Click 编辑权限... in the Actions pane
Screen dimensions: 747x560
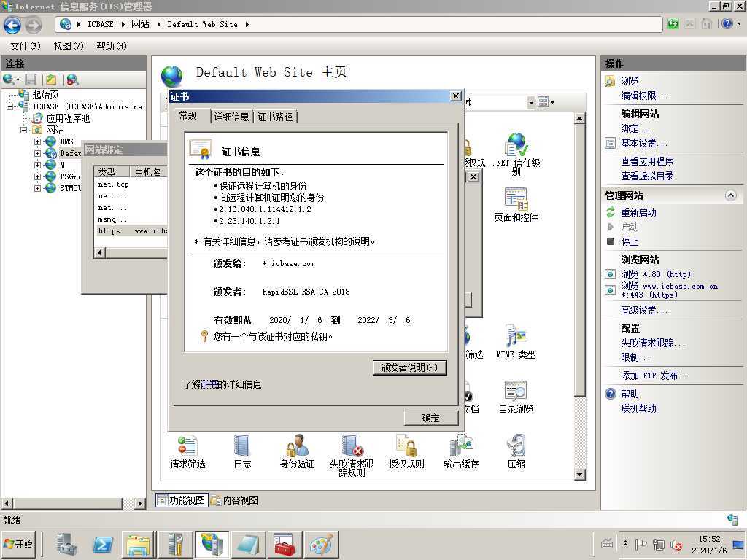(643, 96)
